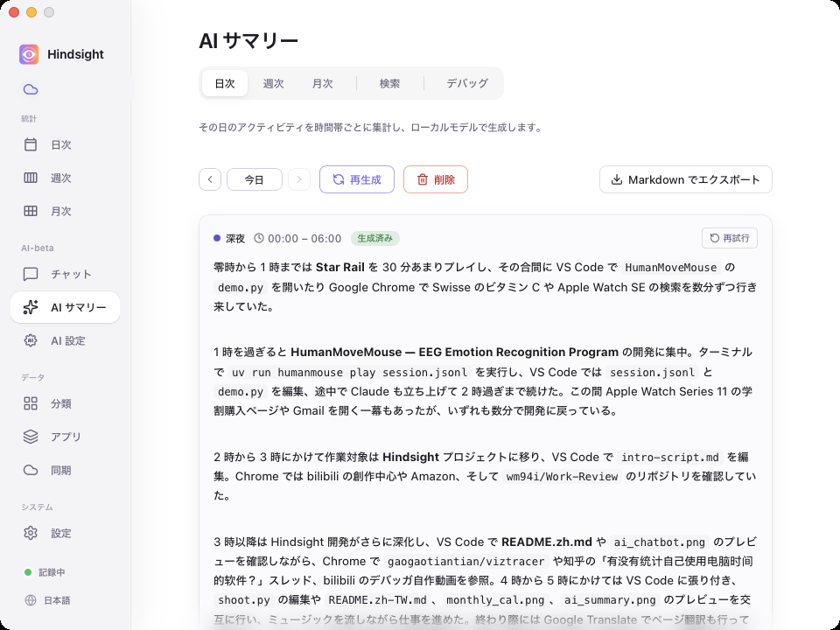Screen dimensions: 840x630
Task: Open the AI 設定 gear icon
Action: [x=31, y=340]
